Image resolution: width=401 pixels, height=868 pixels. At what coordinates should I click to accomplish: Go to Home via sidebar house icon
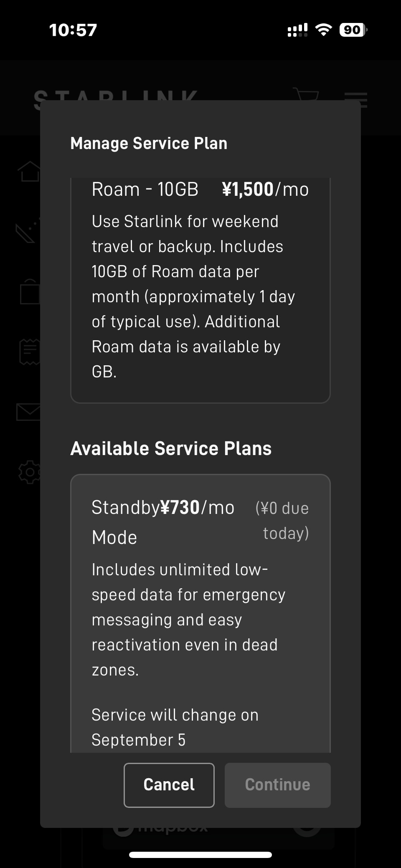pos(29,171)
